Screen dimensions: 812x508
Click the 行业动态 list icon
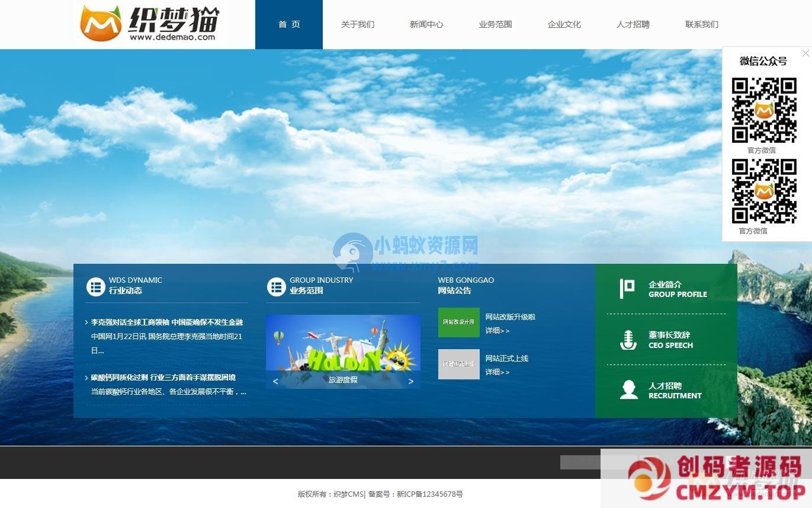pyautogui.click(x=95, y=287)
